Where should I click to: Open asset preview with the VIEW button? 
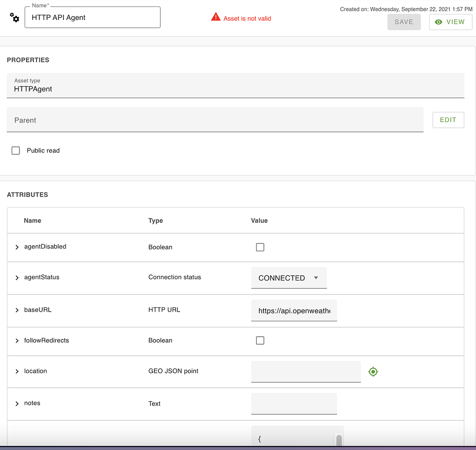point(450,22)
